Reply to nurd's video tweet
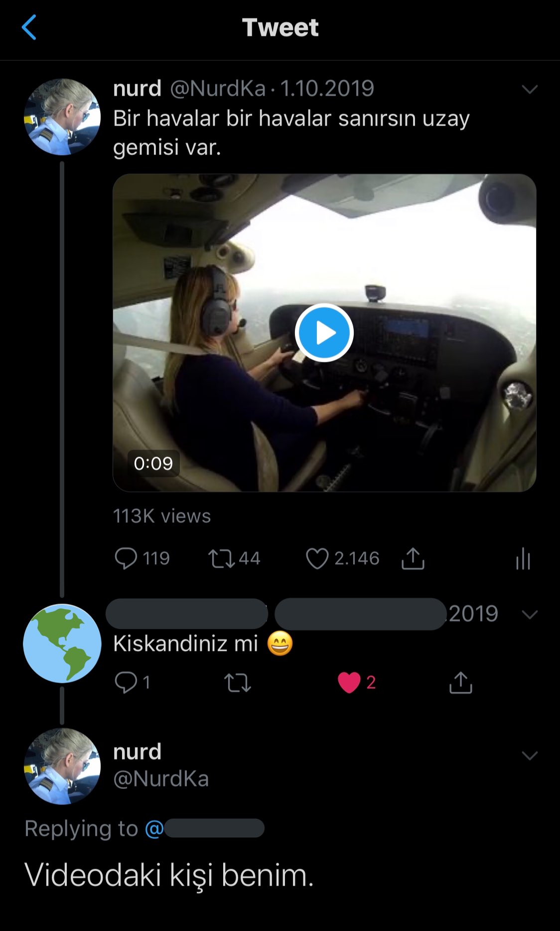The height and width of the screenshot is (931, 560). [126, 558]
